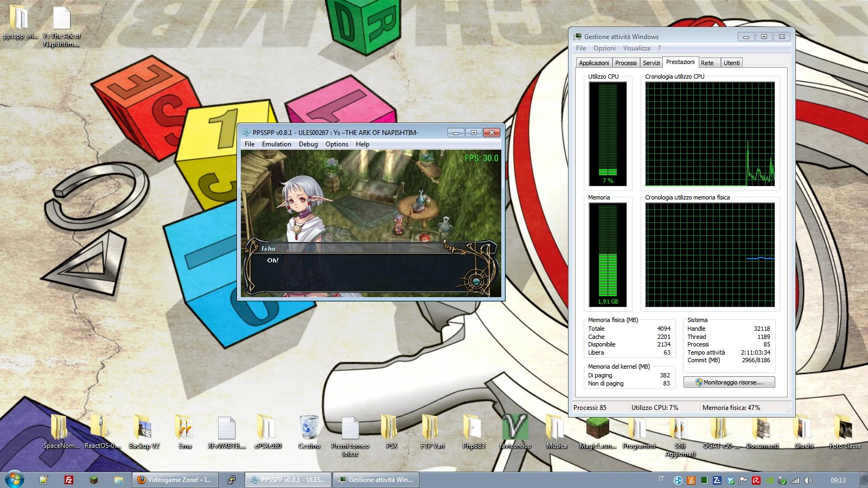
Task: Launch the MagicLauncher Minecraft icon
Action: pyautogui.click(x=597, y=432)
